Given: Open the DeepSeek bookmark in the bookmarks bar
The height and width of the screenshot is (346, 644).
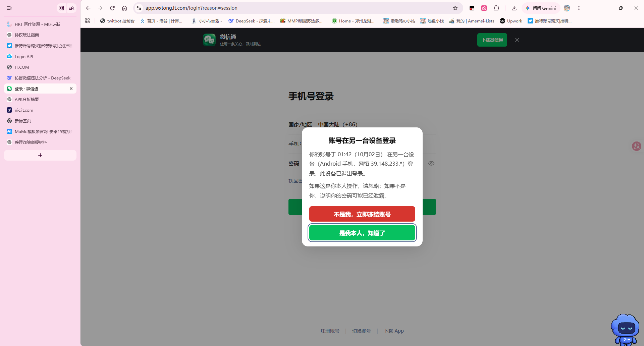Looking at the screenshot, I should [x=251, y=21].
